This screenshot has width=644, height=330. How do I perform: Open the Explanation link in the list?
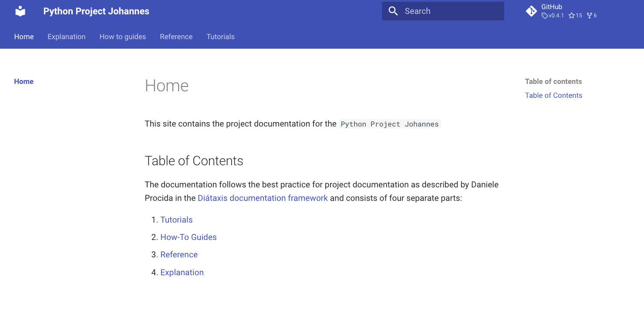pos(182,272)
